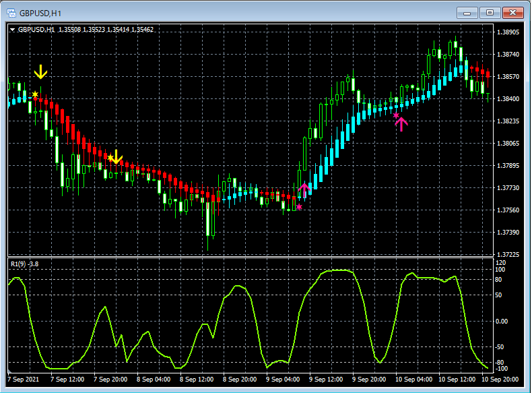Click the GBPUSD,H1 OHLC price text
532x393 pixels.
point(106,30)
